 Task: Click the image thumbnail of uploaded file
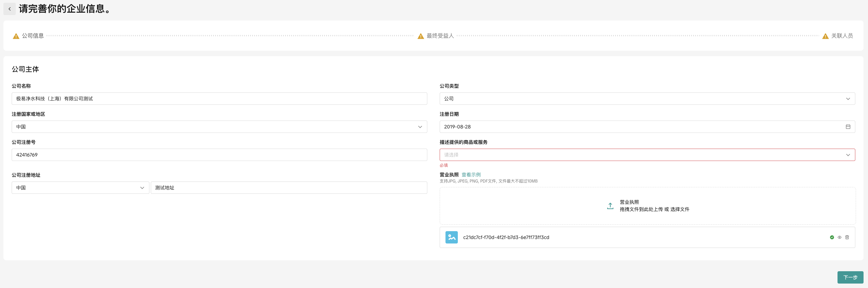(451, 237)
